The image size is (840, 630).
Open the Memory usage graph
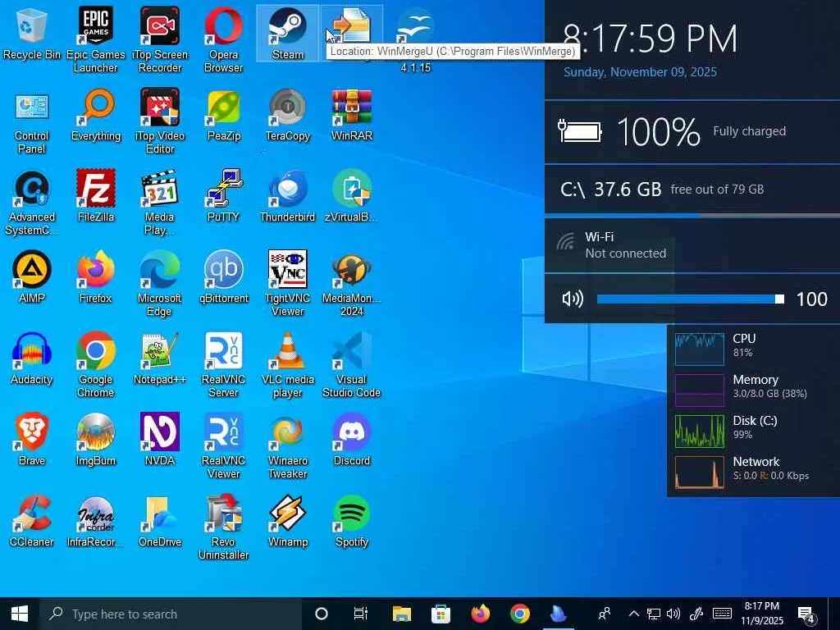click(699, 390)
